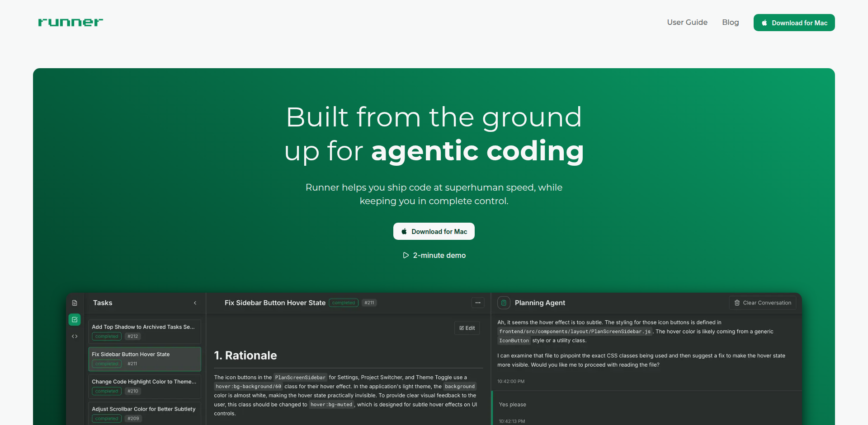Select task Change Code Highlight Color to Theme
The image size is (868, 425).
click(145, 386)
